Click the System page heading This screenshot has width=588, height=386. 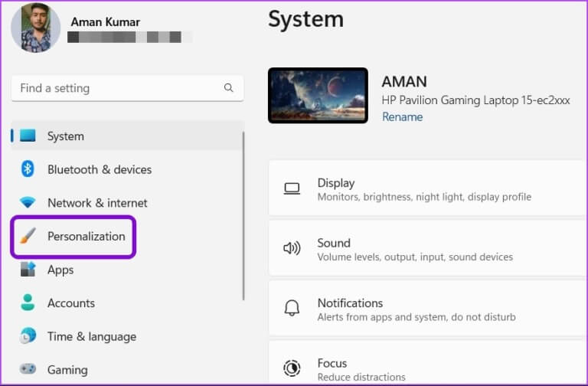click(306, 19)
